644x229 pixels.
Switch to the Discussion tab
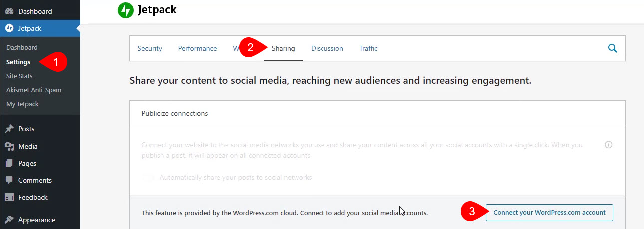pyautogui.click(x=327, y=48)
